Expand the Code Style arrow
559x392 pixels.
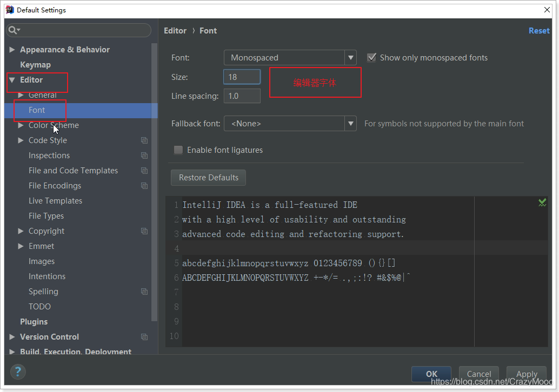click(21, 140)
